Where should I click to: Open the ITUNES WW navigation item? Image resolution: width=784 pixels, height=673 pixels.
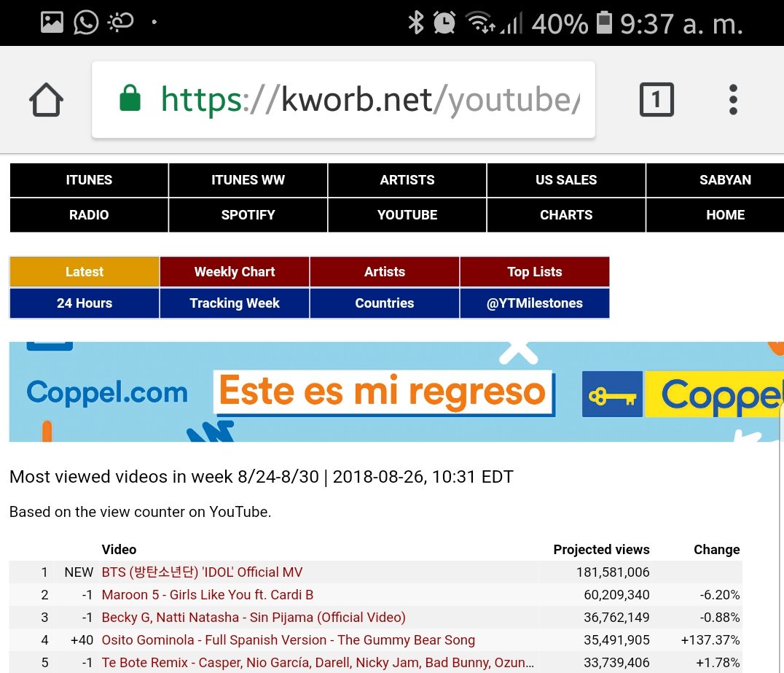[248, 179]
